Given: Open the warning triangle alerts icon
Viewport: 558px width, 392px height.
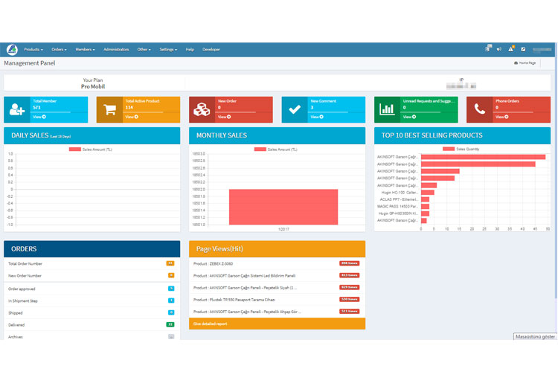Looking at the screenshot, I should 511,49.
